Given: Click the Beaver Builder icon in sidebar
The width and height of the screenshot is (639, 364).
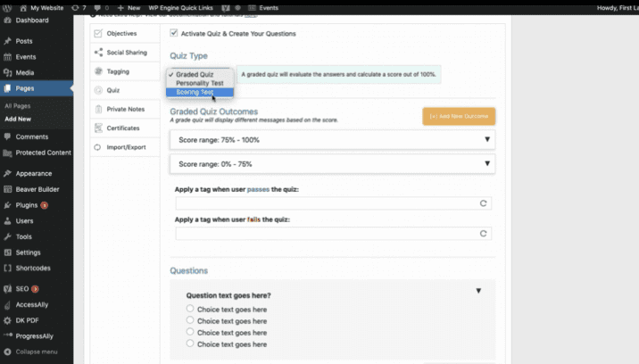Looking at the screenshot, I should pyautogui.click(x=7, y=189).
